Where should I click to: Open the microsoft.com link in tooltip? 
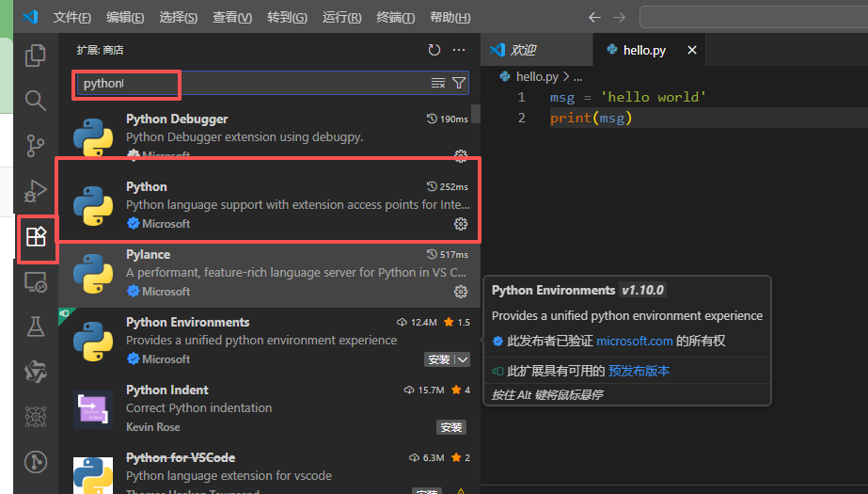635,342
